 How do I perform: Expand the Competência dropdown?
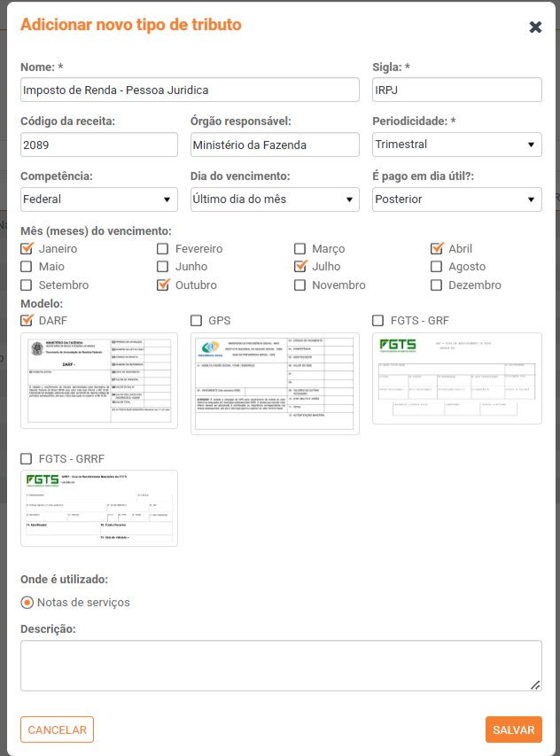point(99,199)
